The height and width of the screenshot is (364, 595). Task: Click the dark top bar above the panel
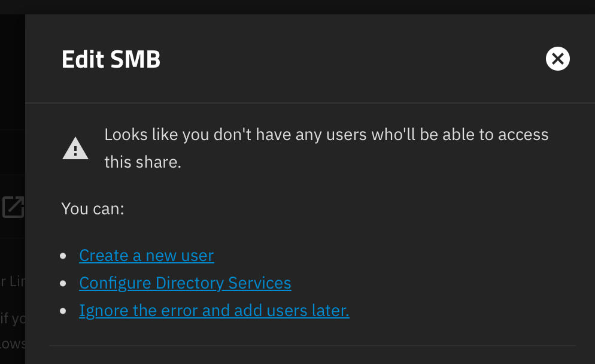click(x=299, y=7)
